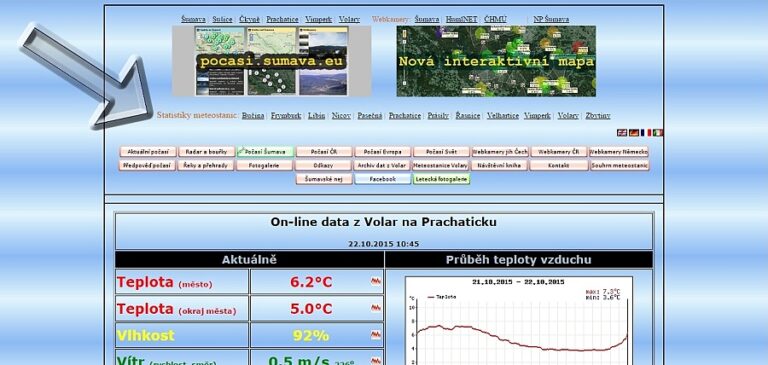This screenshot has width=768, height=365.
Task: Open Webkamery Šumava link
Action: [427, 19]
